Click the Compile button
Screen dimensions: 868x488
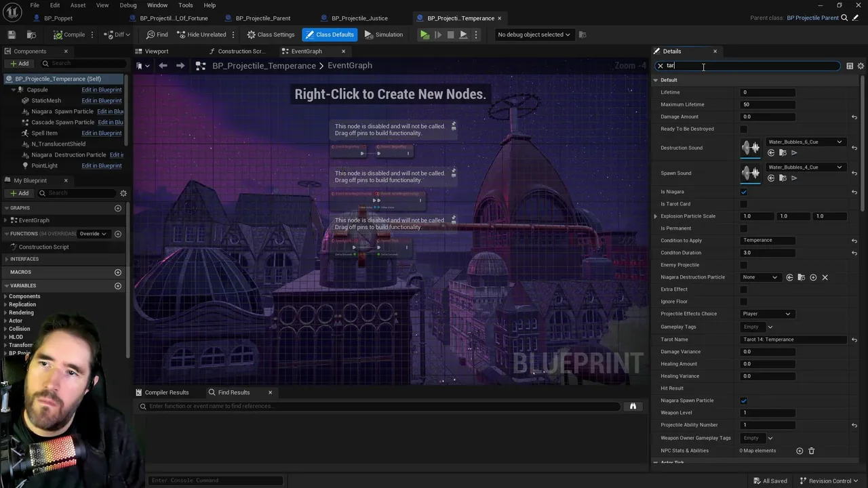click(x=70, y=35)
